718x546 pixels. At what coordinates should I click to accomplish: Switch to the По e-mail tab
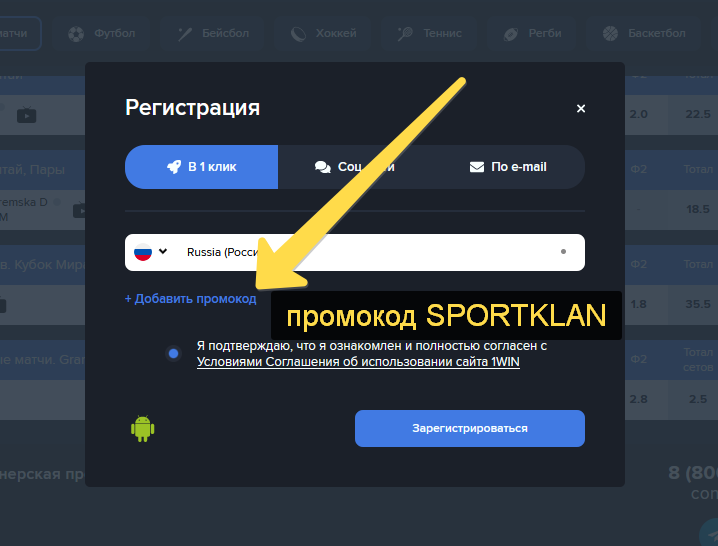click(x=508, y=167)
